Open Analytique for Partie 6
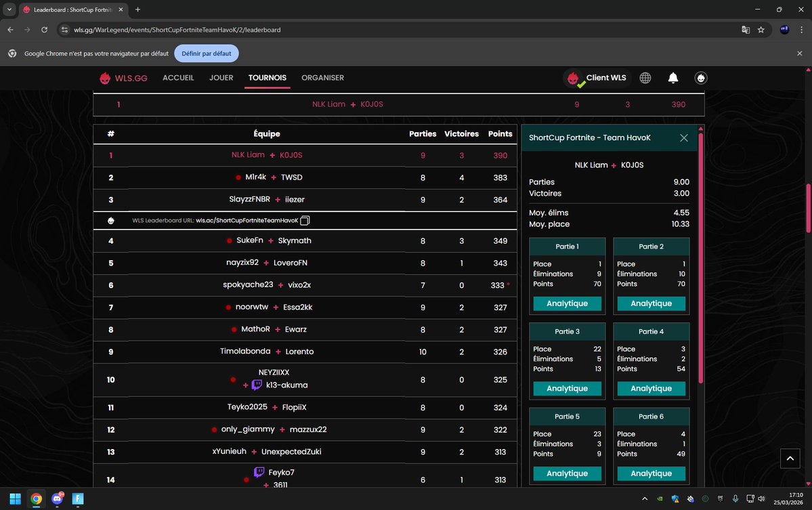 point(651,473)
